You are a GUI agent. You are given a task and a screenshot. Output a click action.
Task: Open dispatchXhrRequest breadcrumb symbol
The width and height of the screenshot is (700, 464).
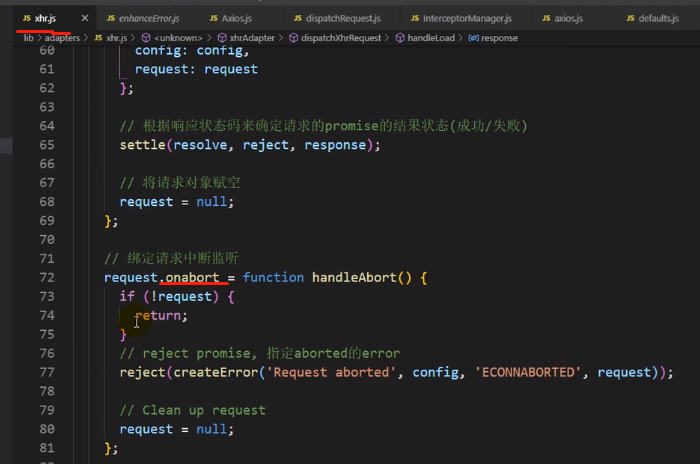click(x=341, y=38)
